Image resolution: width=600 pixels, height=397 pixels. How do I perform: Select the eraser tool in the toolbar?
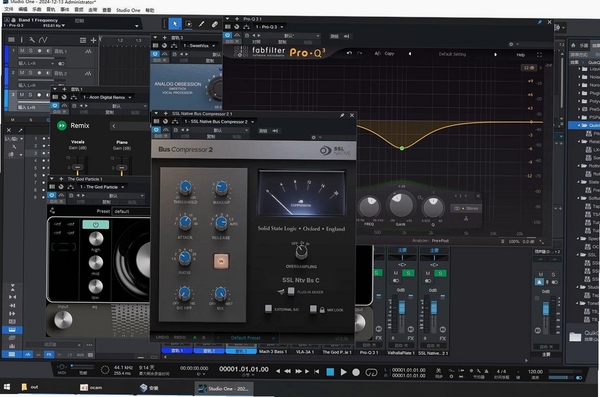(x=215, y=24)
